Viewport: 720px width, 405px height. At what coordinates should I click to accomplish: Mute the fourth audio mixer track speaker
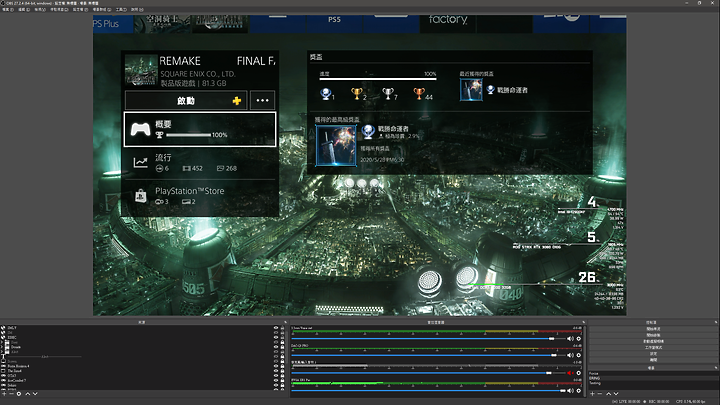tap(570, 391)
